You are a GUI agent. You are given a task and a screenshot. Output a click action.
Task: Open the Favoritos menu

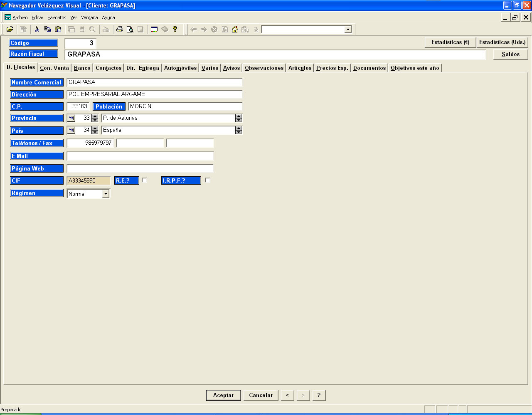[57, 17]
